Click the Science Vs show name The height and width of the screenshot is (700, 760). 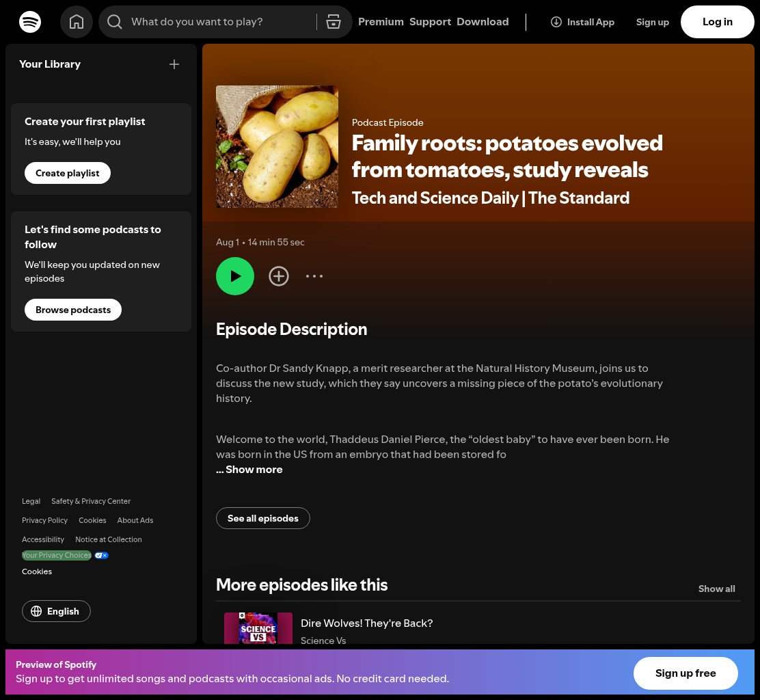pyautogui.click(x=323, y=641)
